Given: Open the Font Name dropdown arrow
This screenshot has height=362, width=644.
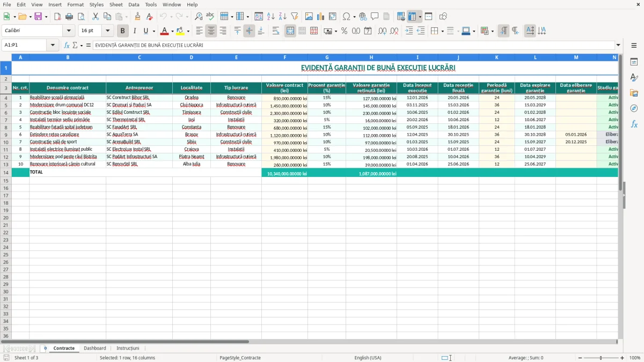Looking at the screenshot, I should [x=69, y=31].
